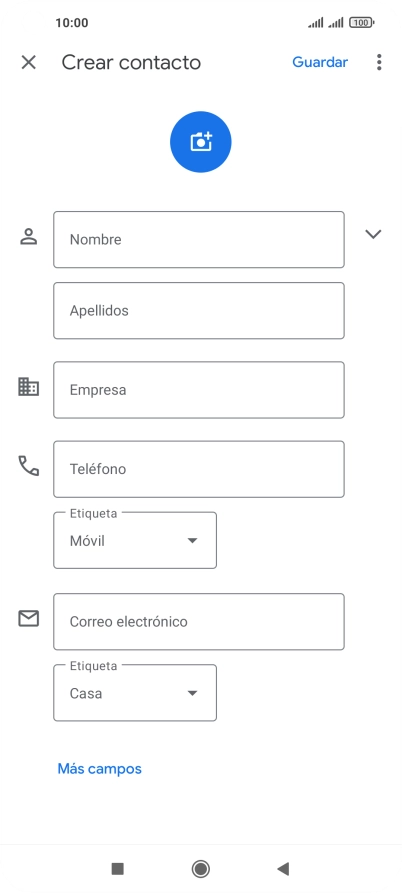The width and height of the screenshot is (402, 893).
Task: Click the phone icon beside Teléfono
Action: 28,466
